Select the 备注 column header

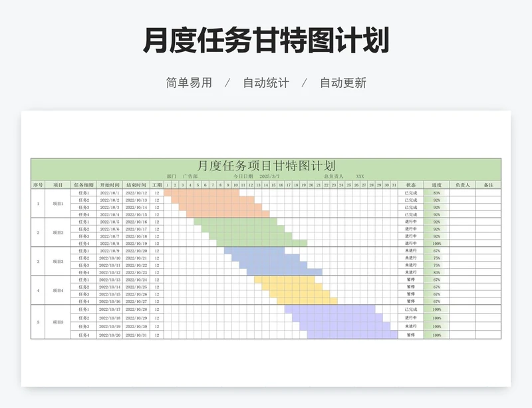click(x=488, y=185)
